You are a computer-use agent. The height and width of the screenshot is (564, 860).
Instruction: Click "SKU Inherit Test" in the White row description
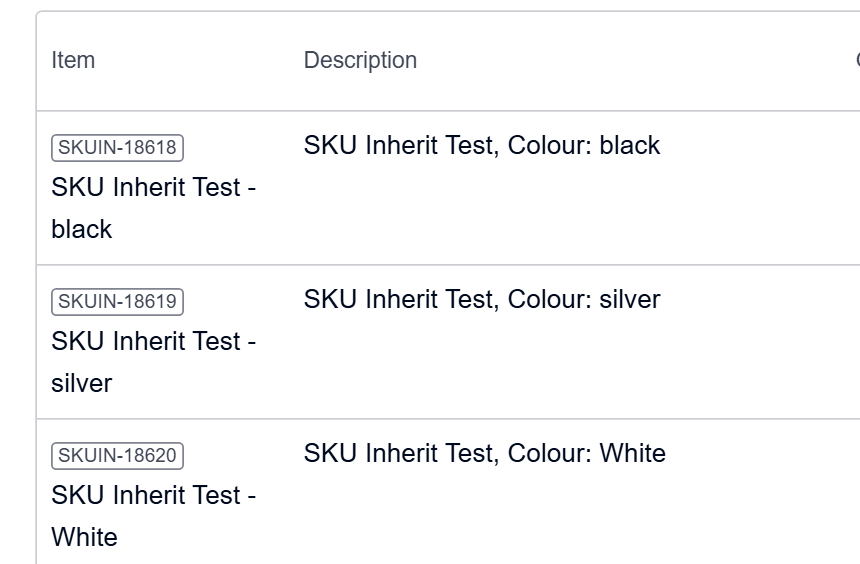click(399, 454)
